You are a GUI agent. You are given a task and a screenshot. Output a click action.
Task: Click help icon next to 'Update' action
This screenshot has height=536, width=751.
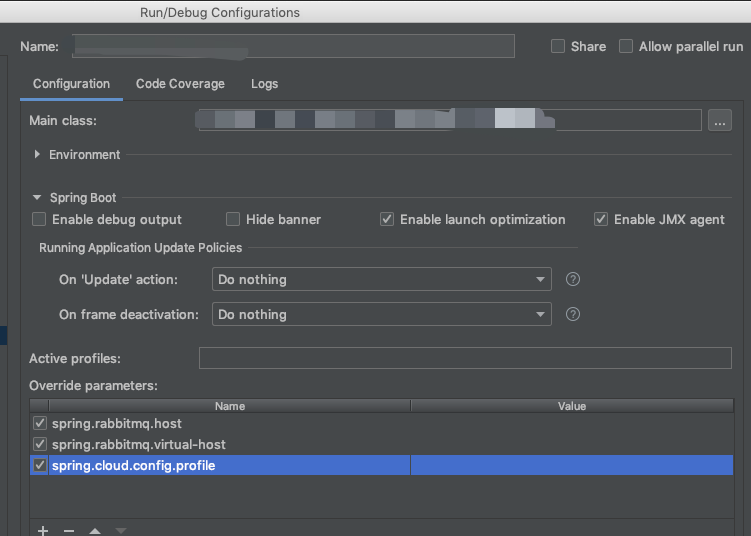click(x=573, y=279)
